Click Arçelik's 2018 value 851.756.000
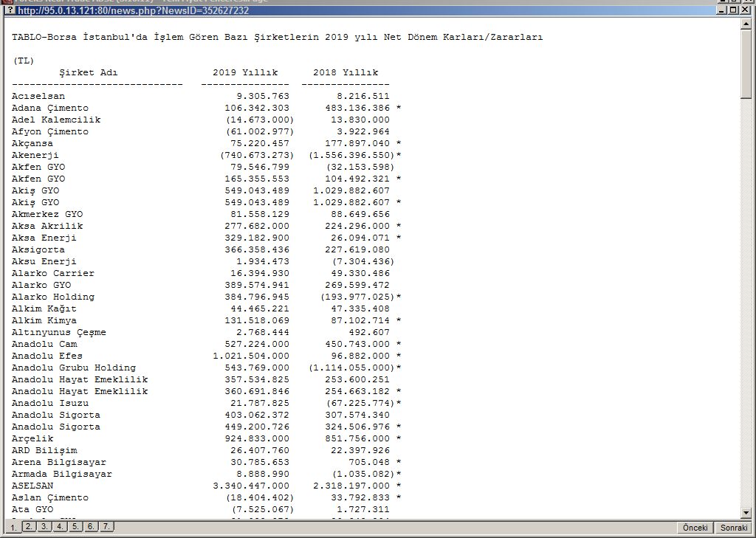This screenshot has height=538, width=756. (357, 438)
